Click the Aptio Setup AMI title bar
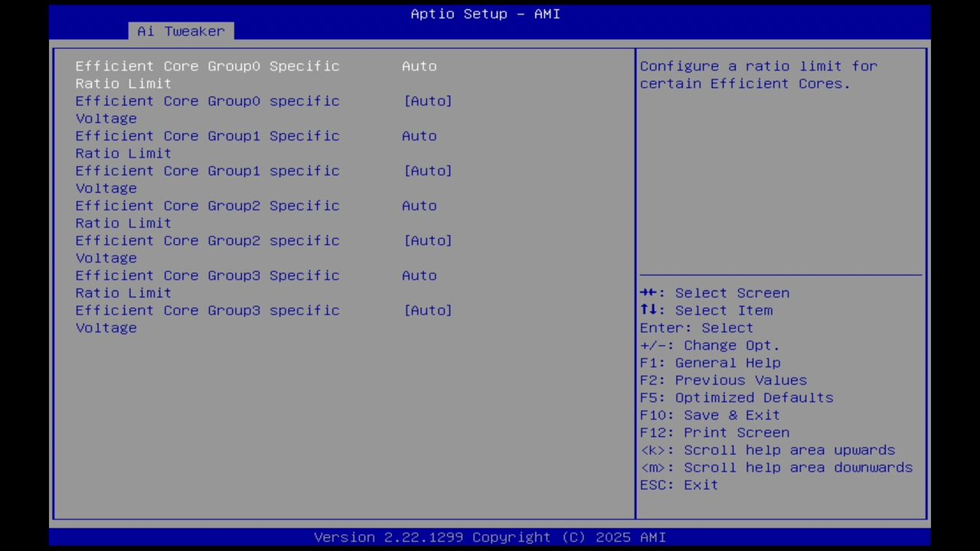Viewport: 980px width, 551px height. (x=485, y=14)
